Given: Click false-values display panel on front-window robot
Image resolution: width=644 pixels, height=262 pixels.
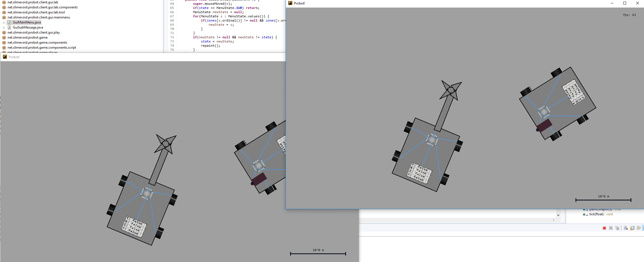Looking at the screenshot, I should [x=419, y=173].
